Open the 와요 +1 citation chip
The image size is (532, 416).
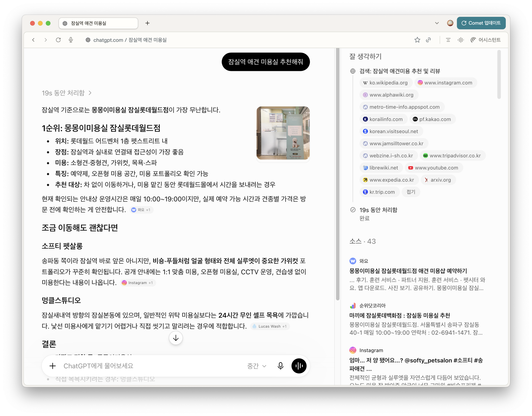click(x=141, y=210)
